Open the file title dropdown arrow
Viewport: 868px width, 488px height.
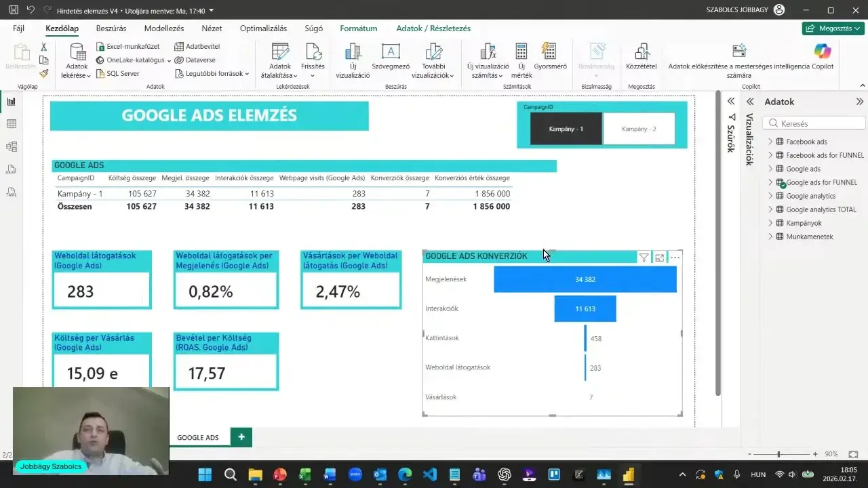212,10
